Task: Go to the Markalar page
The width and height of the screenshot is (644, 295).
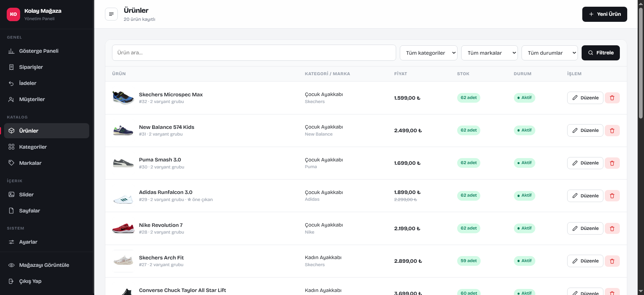Action: pyautogui.click(x=47, y=163)
